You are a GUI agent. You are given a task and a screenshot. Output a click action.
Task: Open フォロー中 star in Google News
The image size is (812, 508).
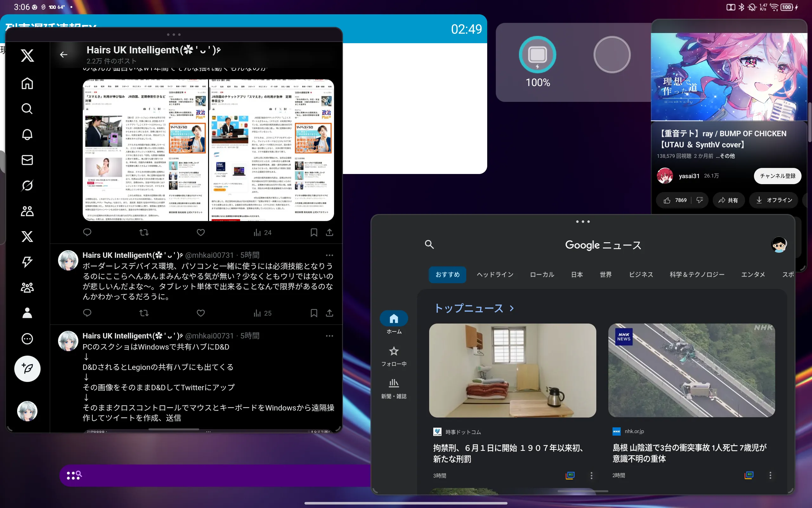pyautogui.click(x=394, y=356)
